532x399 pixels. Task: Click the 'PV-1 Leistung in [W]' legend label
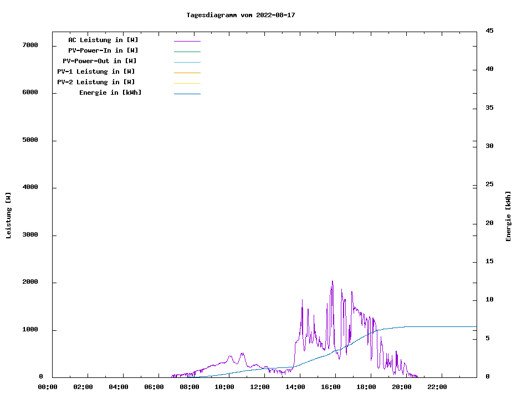click(96, 71)
